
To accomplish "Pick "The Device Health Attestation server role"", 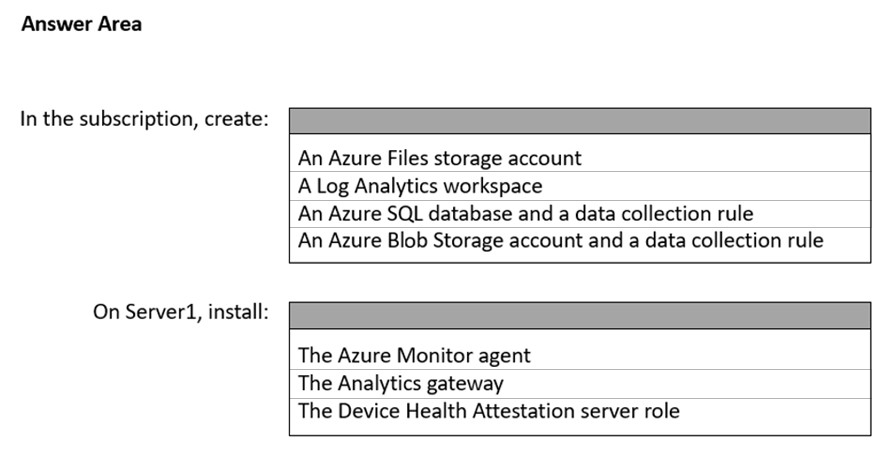I will click(x=488, y=411).
